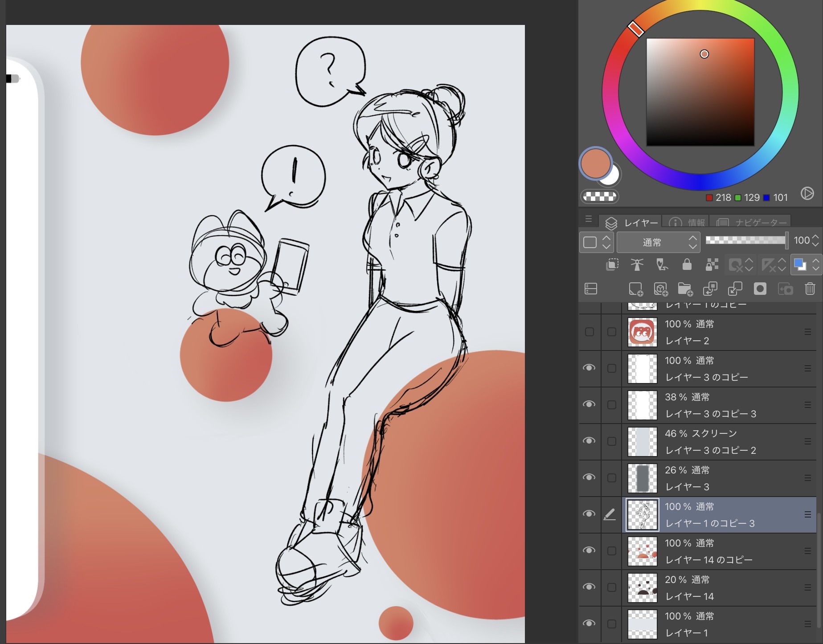
Task: Set the layer as draft layer
Action: click(x=662, y=265)
